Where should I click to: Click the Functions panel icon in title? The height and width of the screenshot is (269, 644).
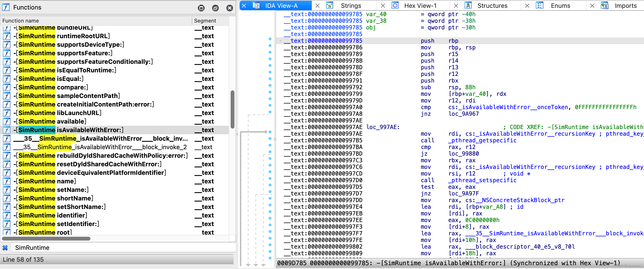tap(5, 7)
